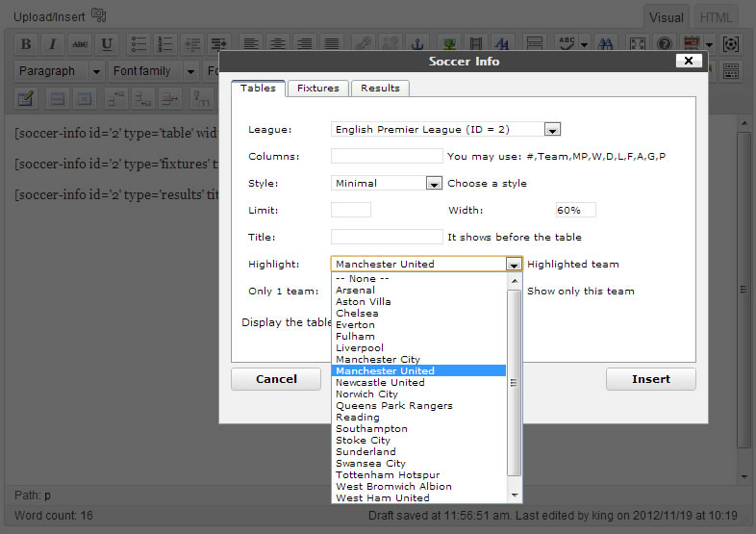
Task: Click the Upload/Insert media icon
Action: 99,16
